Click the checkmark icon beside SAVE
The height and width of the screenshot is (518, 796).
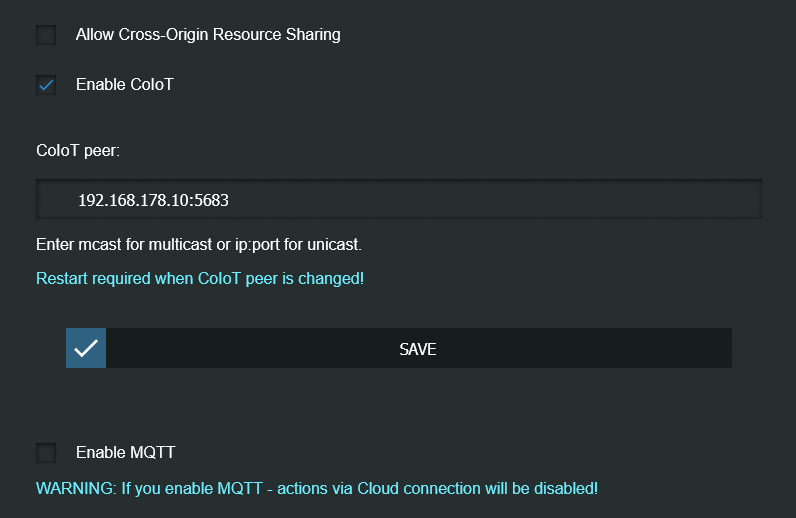point(86,348)
